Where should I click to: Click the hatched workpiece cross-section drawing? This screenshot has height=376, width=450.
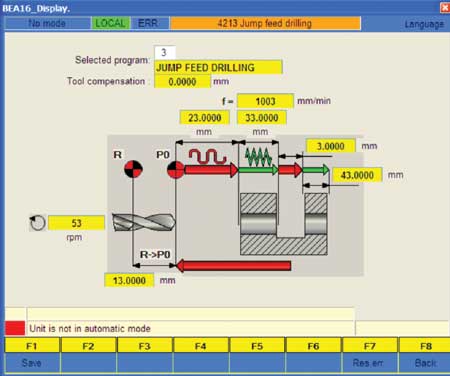(283, 224)
